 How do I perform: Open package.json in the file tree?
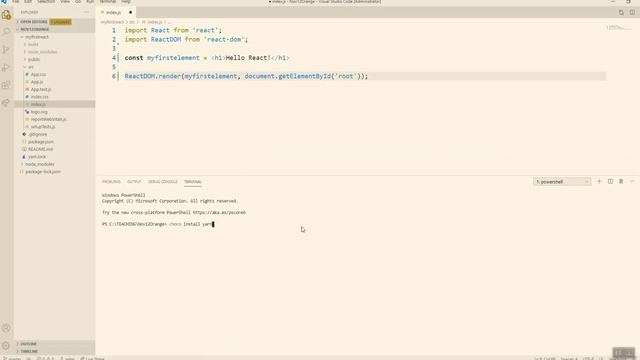[40, 142]
